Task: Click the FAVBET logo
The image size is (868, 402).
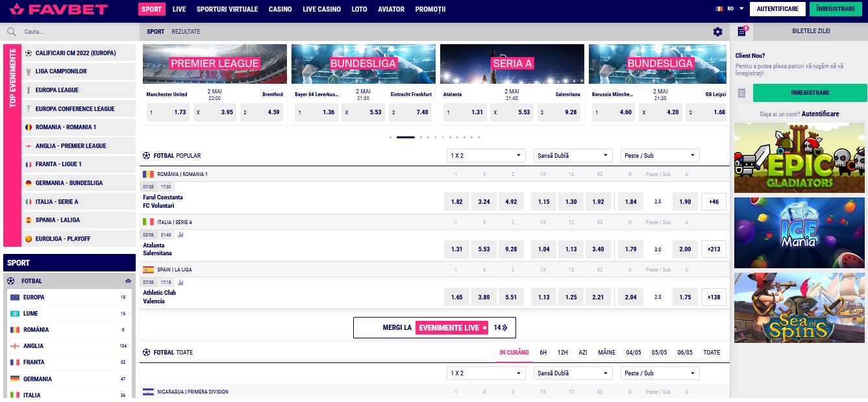Action: [x=58, y=10]
